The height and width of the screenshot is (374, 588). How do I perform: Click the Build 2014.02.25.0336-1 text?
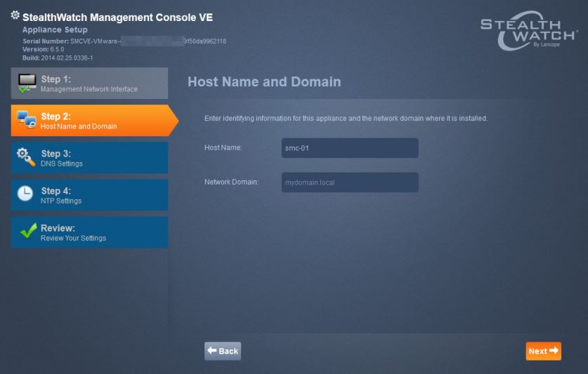pos(58,58)
